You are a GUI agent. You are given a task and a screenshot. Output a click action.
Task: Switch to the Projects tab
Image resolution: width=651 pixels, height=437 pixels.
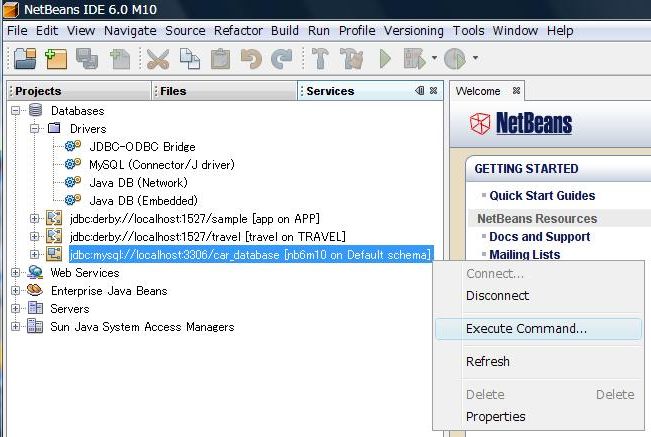[38, 91]
